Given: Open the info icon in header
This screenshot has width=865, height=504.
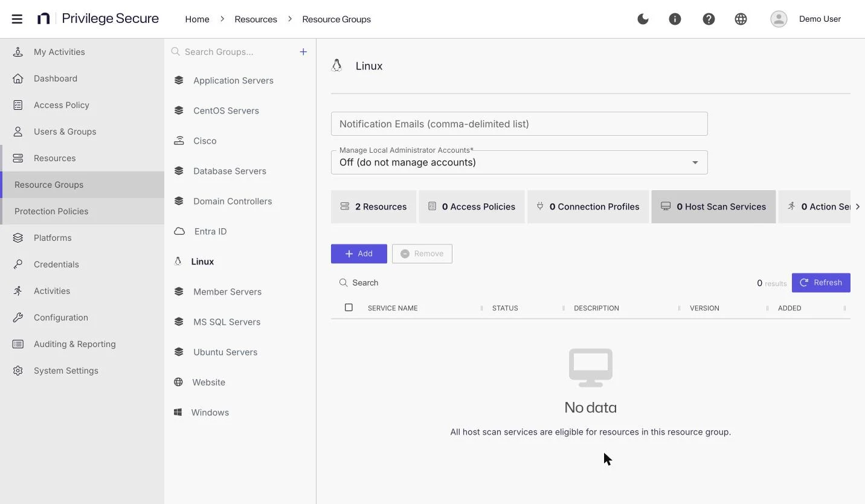Looking at the screenshot, I should [x=675, y=19].
